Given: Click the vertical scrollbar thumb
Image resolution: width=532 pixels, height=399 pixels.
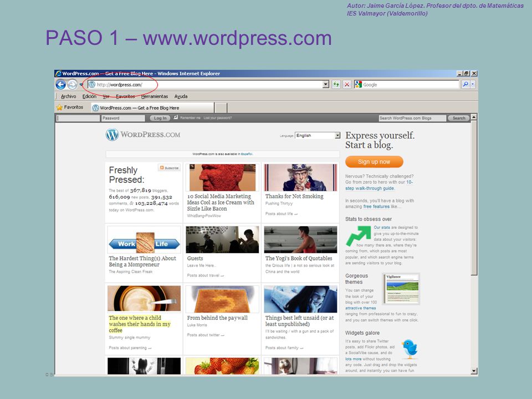Looking at the screenshot, I should [474, 198].
